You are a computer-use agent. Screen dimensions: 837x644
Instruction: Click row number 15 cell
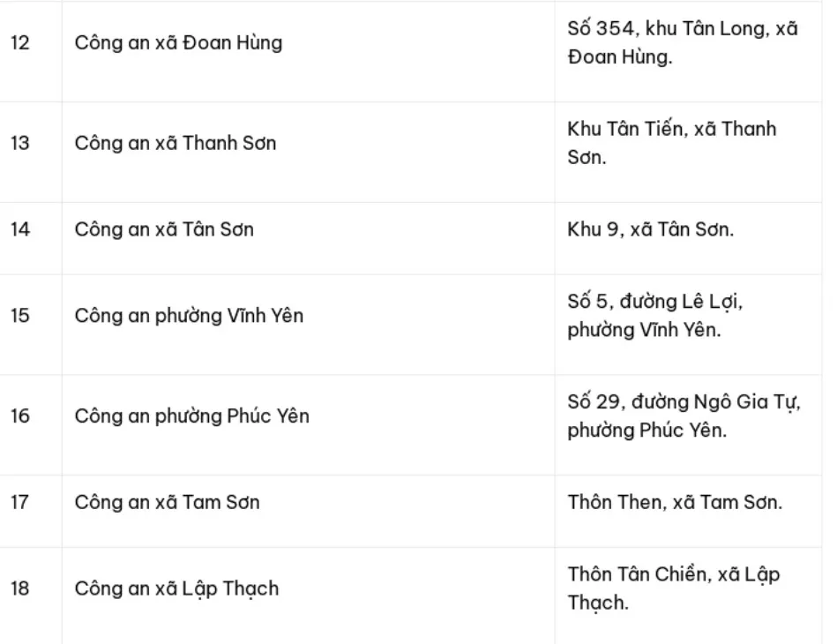(30, 325)
